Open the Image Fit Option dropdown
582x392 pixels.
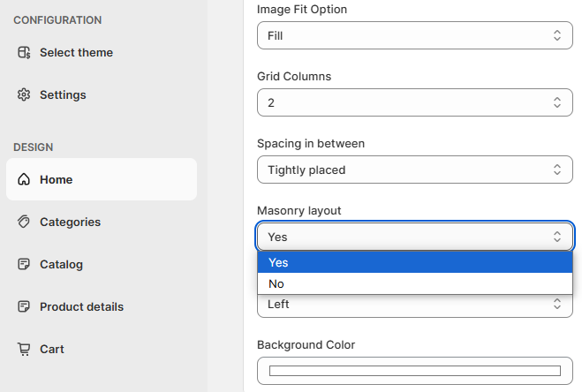pyautogui.click(x=415, y=35)
